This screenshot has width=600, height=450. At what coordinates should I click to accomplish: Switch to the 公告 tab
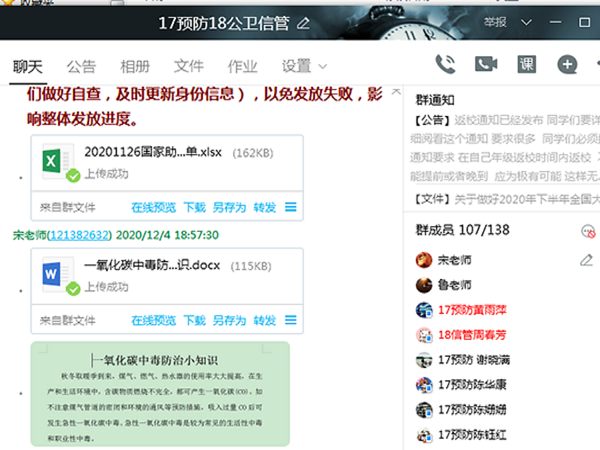(x=81, y=67)
